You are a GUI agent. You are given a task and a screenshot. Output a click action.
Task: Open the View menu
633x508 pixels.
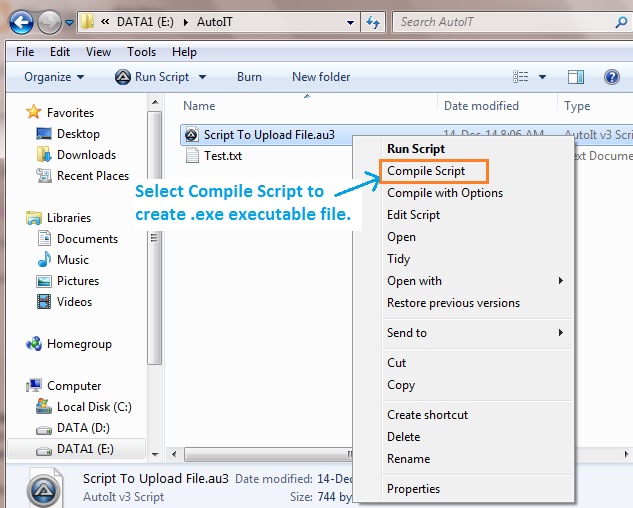pyautogui.click(x=98, y=52)
